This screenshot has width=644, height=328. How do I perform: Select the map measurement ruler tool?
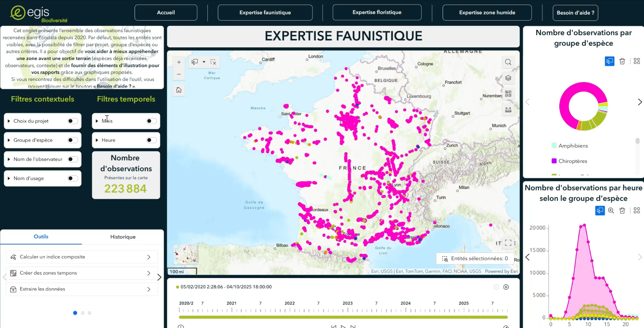(508, 110)
